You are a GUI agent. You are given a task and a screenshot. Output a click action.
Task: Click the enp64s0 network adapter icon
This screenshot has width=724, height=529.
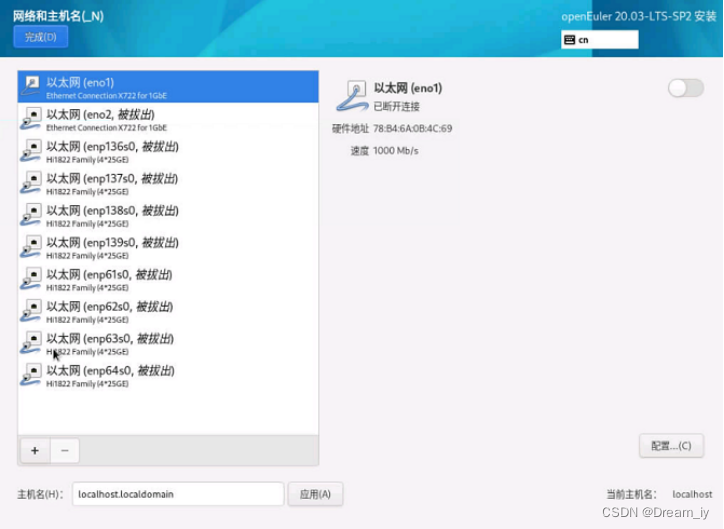pyautogui.click(x=31, y=374)
